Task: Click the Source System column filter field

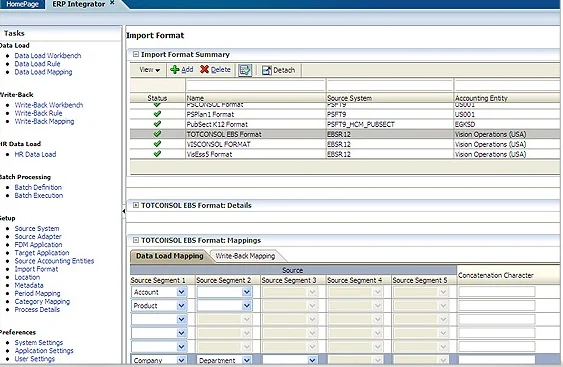Action: (x=390, y=85)
